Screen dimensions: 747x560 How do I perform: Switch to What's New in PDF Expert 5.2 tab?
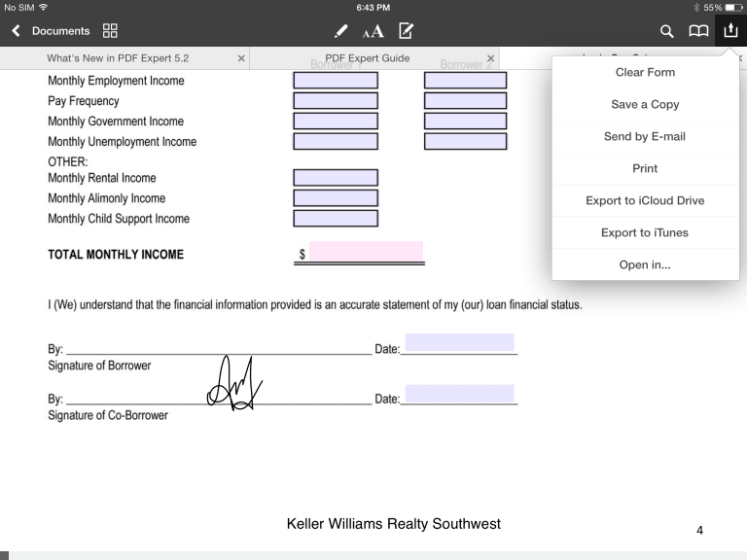pos(118,58)
